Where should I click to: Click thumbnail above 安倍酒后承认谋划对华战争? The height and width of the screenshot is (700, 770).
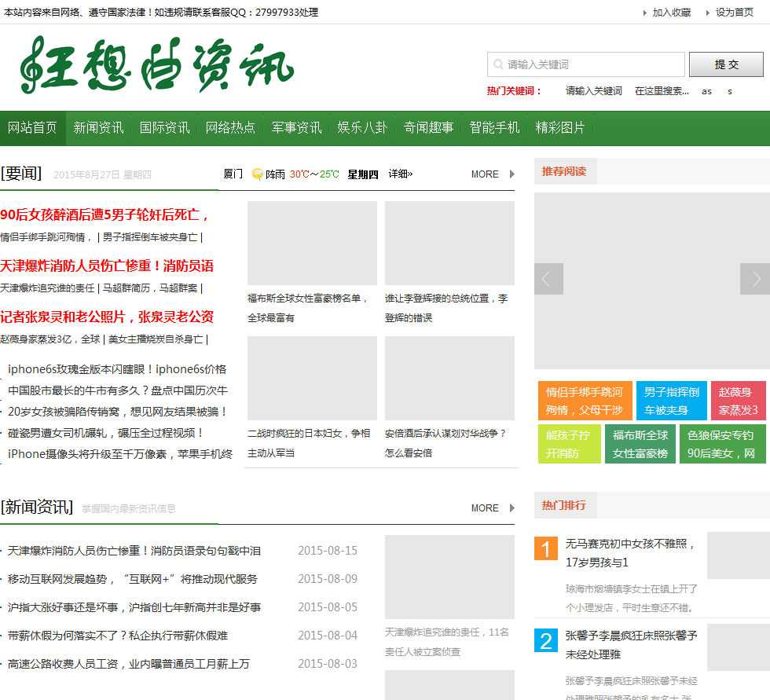coord(449,378)
